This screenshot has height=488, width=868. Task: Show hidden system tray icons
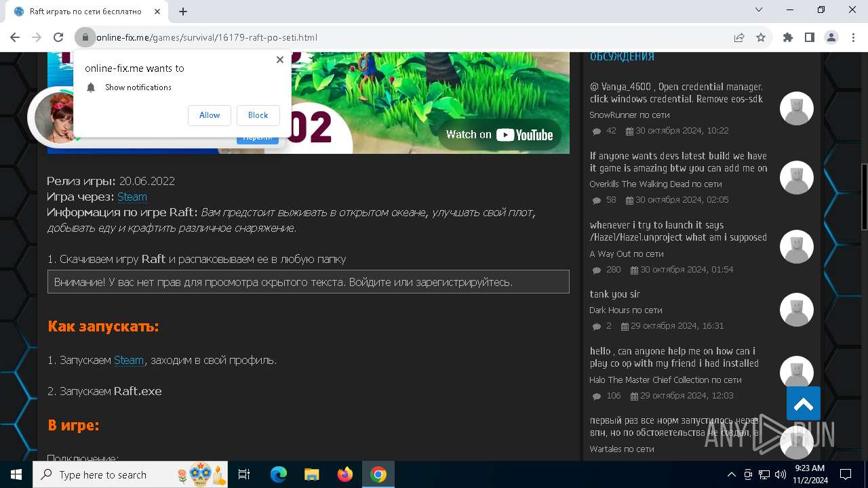click(x=731, y=474)
